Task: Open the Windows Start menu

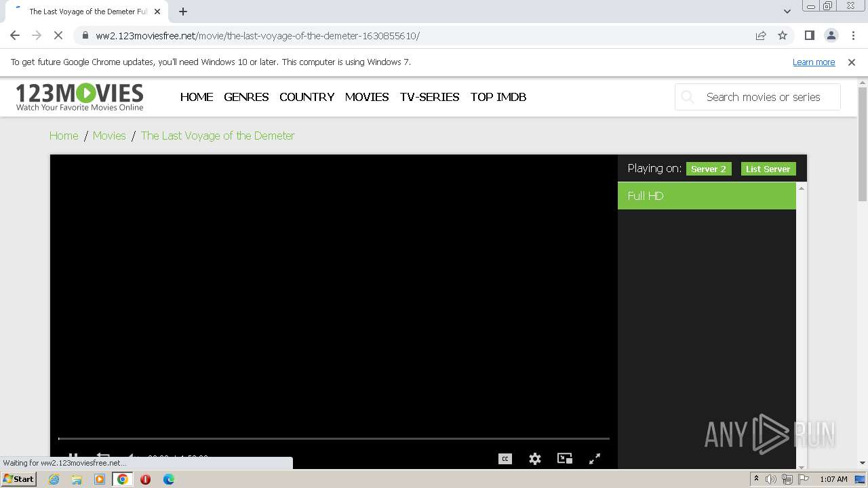Action: 19,479
